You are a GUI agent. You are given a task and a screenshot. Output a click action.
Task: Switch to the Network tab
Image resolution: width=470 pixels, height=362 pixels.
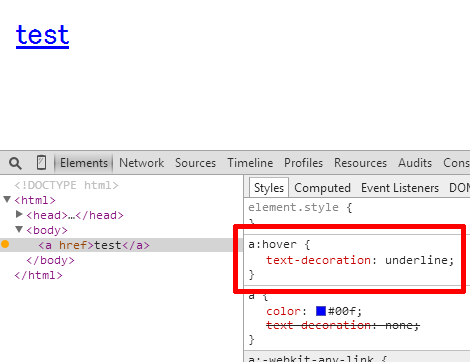point(141,163)
